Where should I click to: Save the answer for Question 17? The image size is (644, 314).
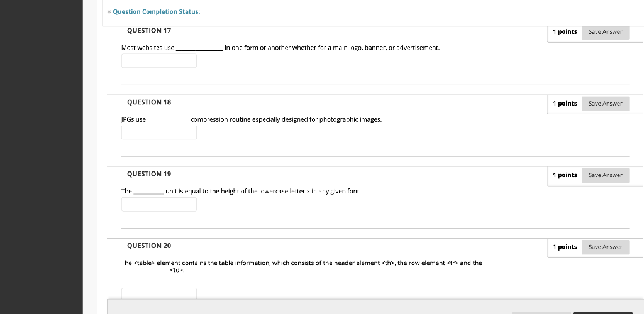605,32
